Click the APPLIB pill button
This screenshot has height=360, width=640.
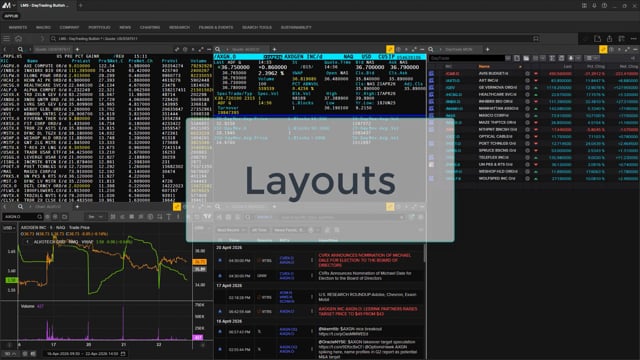click(x=11, y=16)
